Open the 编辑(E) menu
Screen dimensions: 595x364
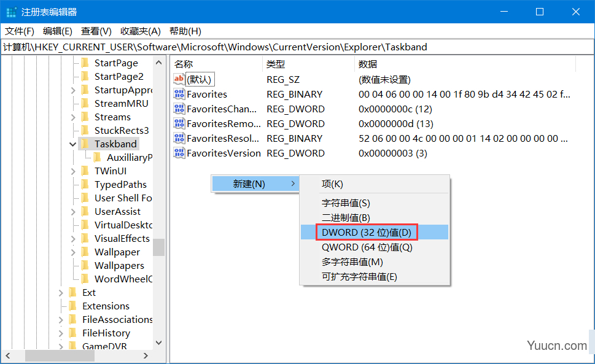57,31
